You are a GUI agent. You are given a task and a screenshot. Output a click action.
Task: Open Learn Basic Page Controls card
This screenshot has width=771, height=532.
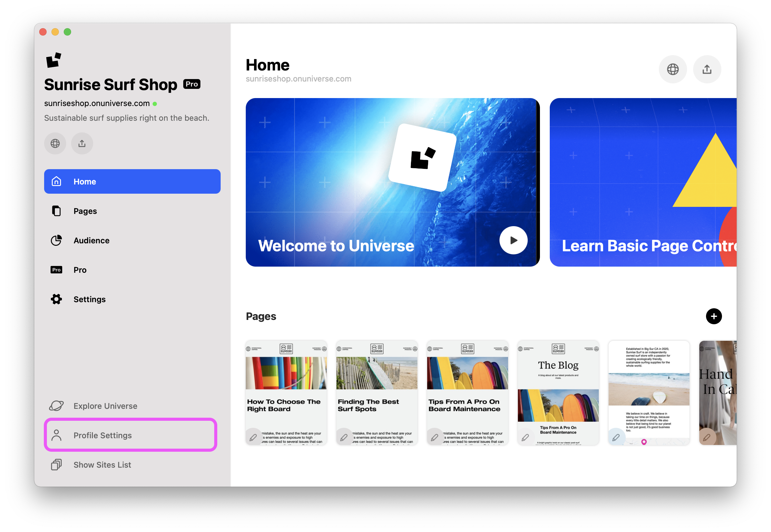pyautogui.click(x=643, y=182)
